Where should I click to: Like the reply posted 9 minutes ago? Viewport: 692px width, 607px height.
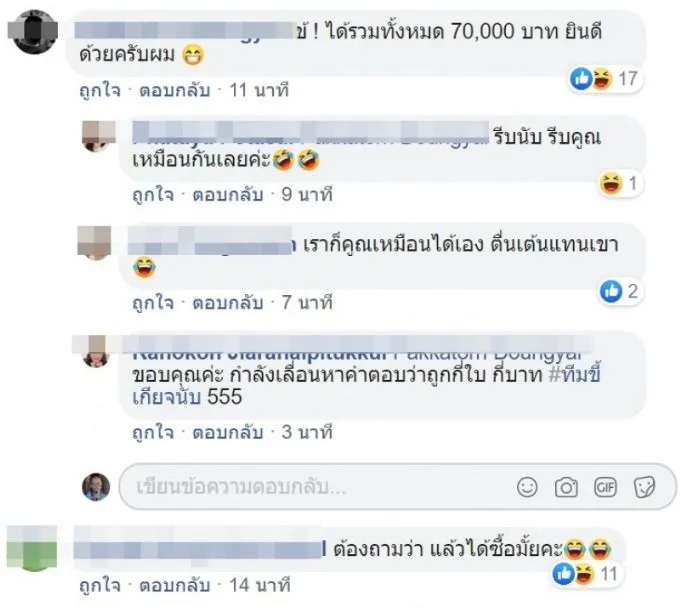tap(153, 194)
